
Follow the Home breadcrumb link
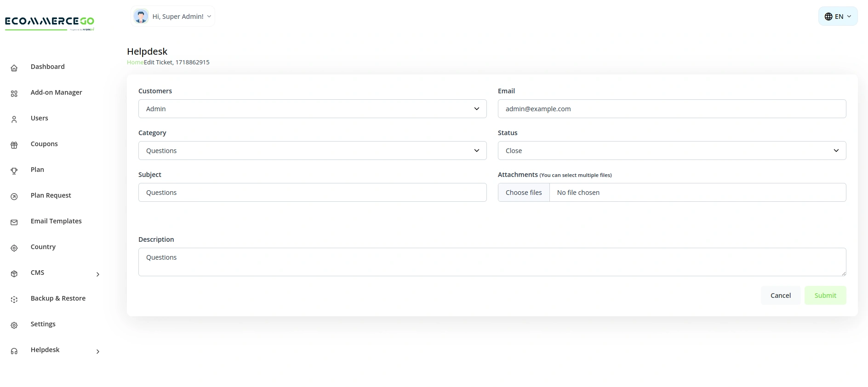[x=135, y=63]
